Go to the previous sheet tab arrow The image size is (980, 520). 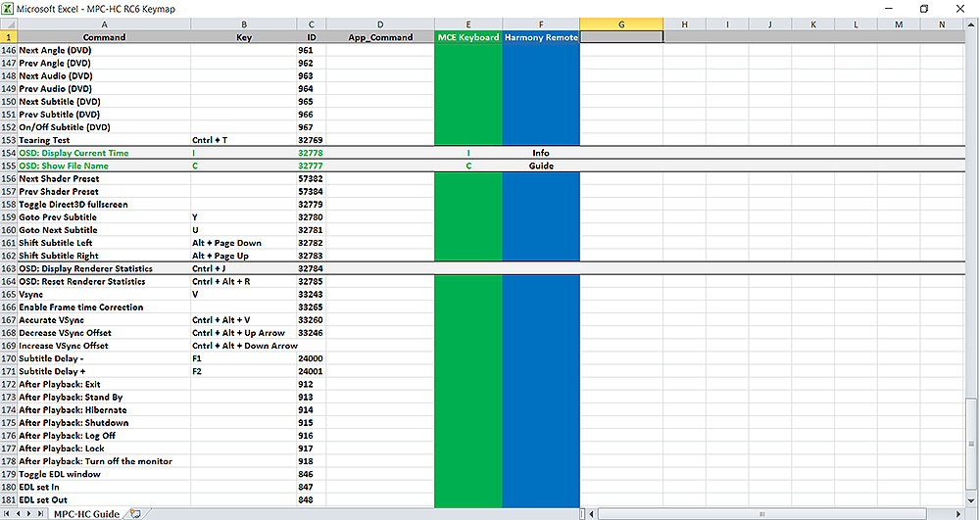pyautogui.click(x=19, y=514)
